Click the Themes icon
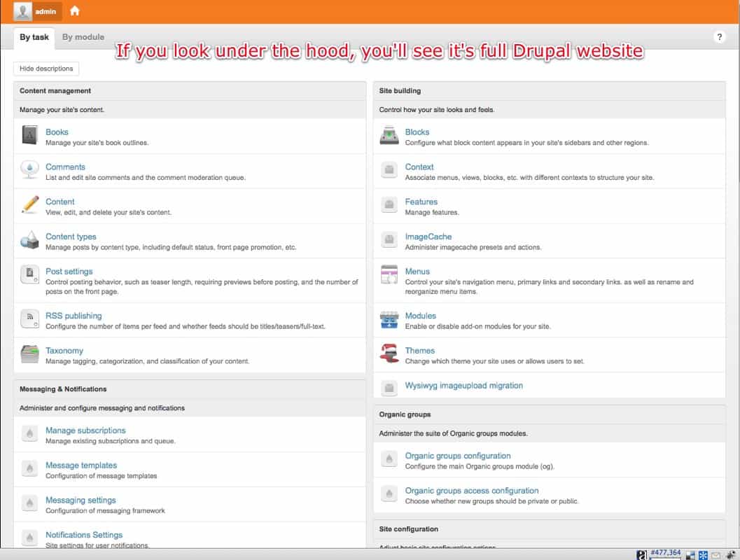This screenshot has width=740, height=560. pos(389,354)
